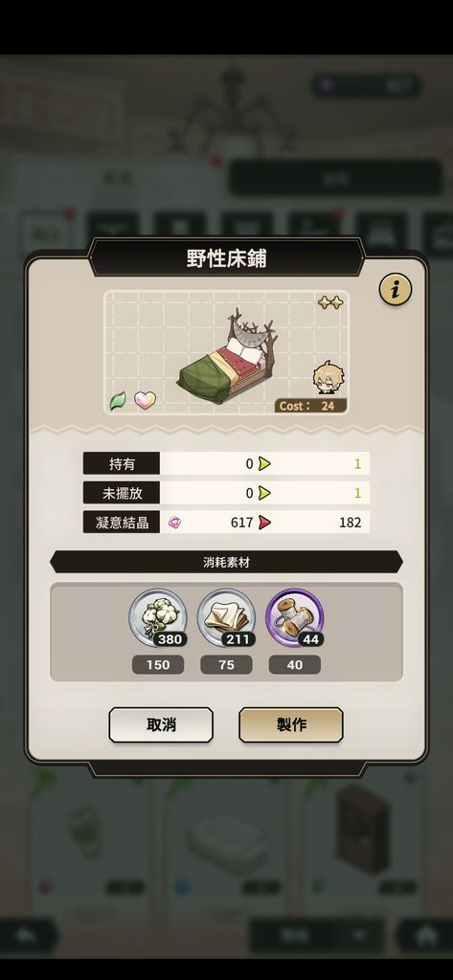Click the 野性床鋪 title banner

[x=226, y=257]
